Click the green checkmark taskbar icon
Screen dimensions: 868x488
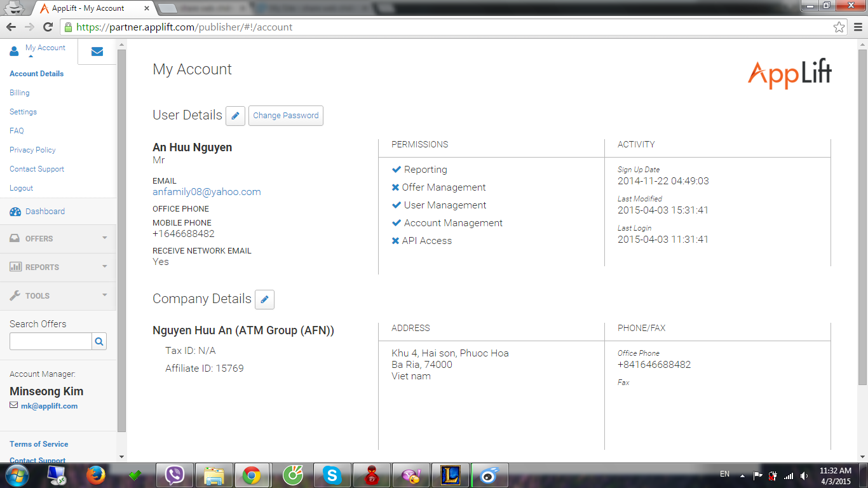click(135, 475)
